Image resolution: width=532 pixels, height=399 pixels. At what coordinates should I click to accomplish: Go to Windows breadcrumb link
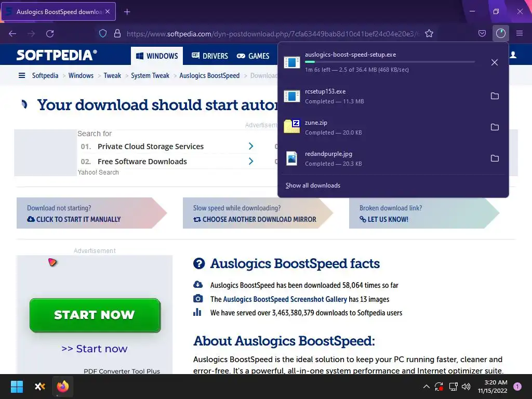81,75
